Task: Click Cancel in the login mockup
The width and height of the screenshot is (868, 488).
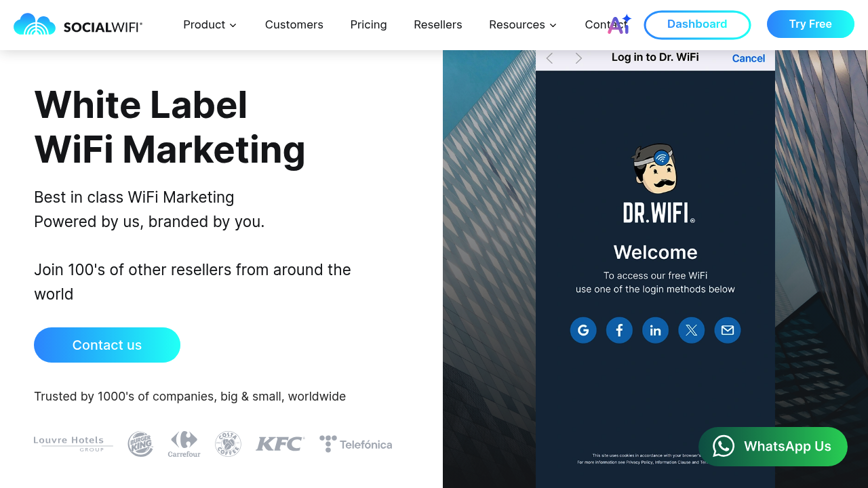Action: pos(749,58)
